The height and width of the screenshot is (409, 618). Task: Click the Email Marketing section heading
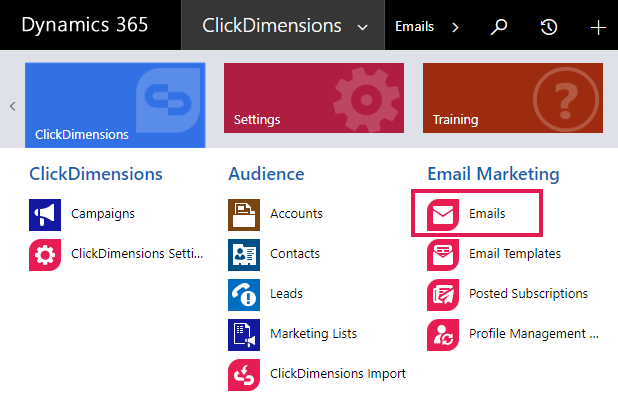(x=493, y=174)
